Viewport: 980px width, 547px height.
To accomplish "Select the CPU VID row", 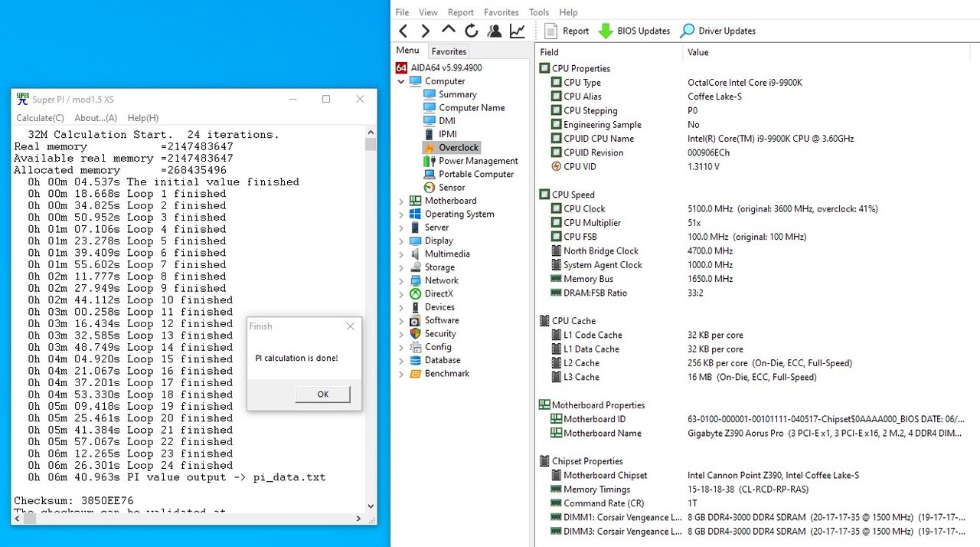I will point(758,166).
